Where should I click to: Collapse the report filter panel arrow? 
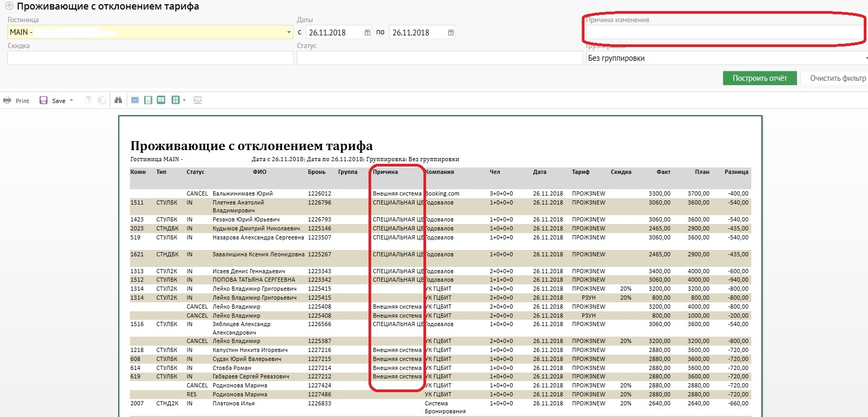pyautogui.click(x=9, y=6)
